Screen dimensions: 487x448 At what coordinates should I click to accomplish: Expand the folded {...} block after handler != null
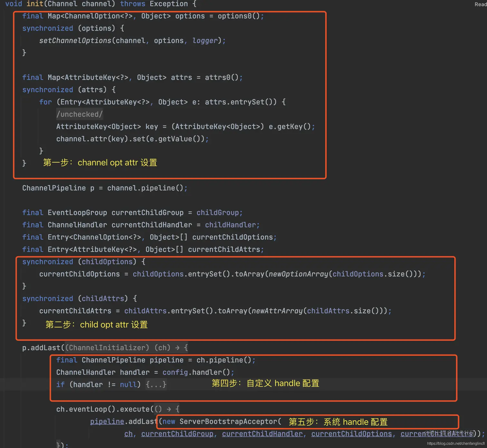click(156, 385)
